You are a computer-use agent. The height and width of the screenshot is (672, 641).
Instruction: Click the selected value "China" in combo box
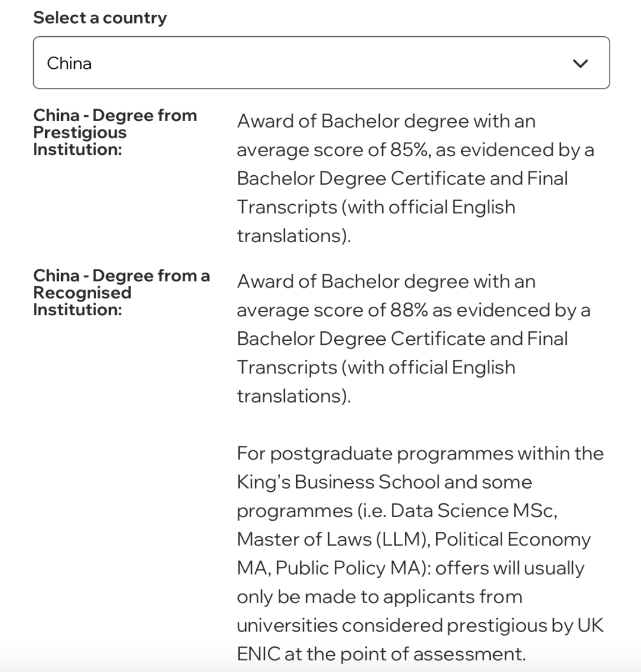click(x=69, y=64)
